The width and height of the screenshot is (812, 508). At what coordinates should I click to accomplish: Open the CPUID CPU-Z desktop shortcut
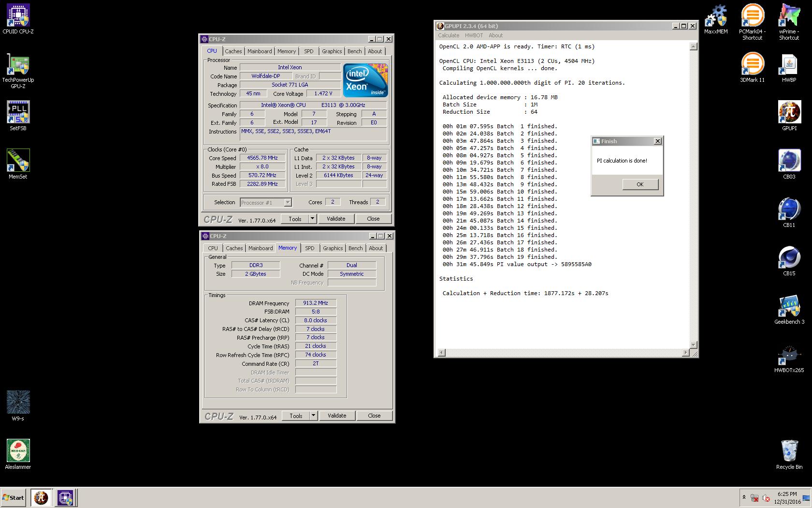pyautogui.click(x=18, y=19)
